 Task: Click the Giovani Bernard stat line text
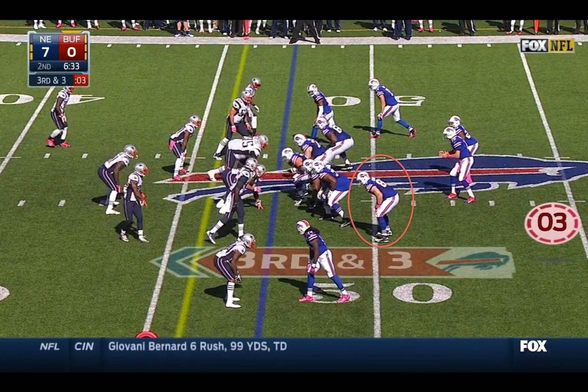coord(198,346)
